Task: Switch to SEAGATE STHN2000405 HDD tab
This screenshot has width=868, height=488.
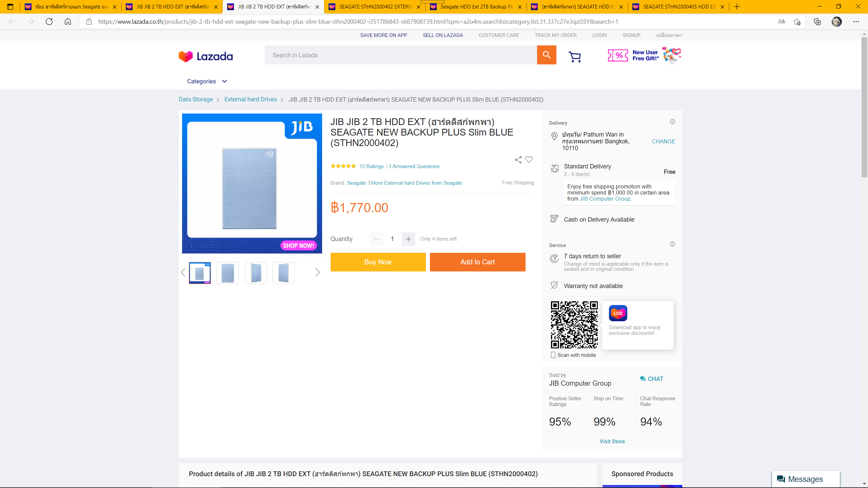Action: (678, 7)
